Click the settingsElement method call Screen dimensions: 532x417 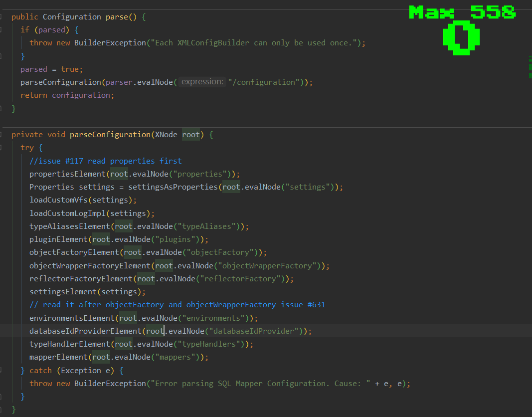63,292
